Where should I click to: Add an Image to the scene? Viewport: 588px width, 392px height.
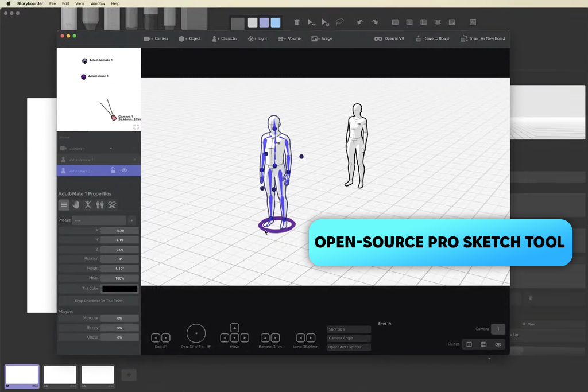(x=322, y=38)
